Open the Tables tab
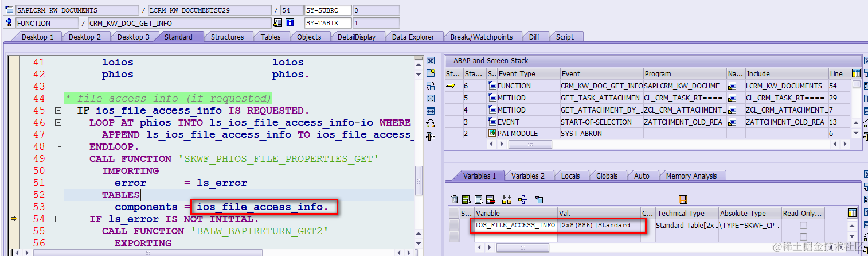 pyautogui.click(x=271, y=37)
